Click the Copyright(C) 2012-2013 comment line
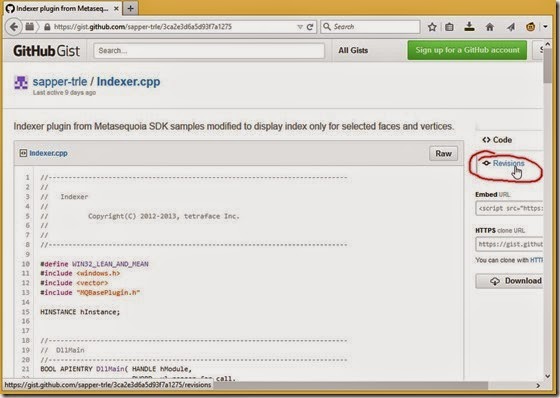This screenshot has height=398, width=560. 140,216
